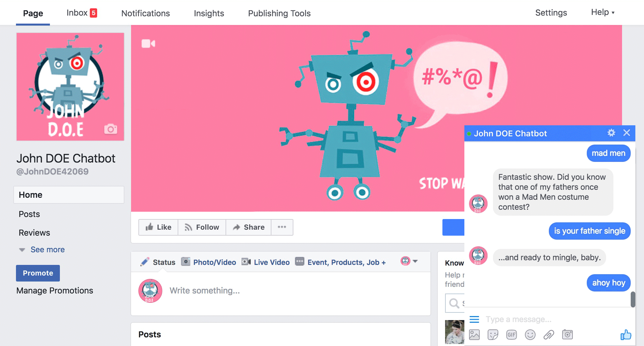Close the John DOE Chatbot chat window
The width and height of the screenshot is (644, 346).
tap(627, 133)
